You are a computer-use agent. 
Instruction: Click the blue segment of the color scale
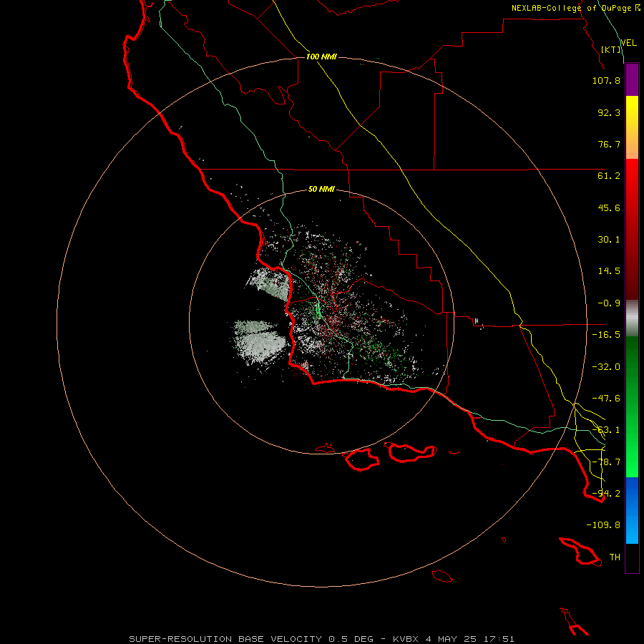(632, 510)
